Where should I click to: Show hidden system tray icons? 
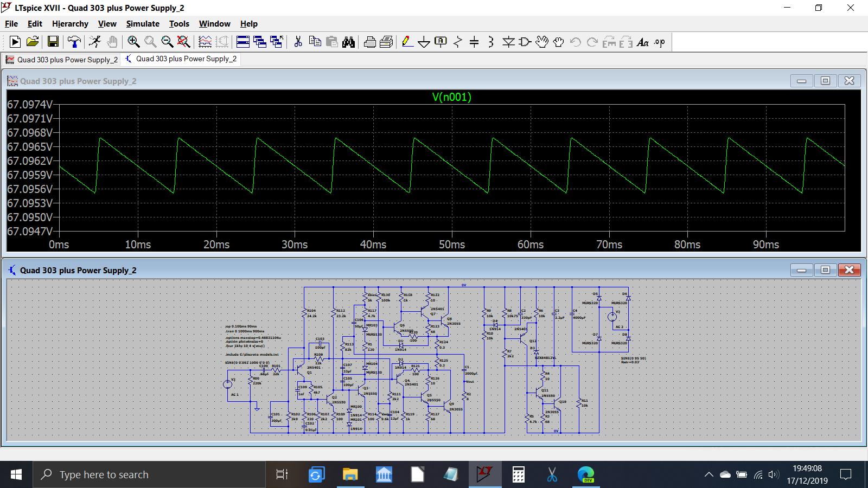(x=709, y=474)
